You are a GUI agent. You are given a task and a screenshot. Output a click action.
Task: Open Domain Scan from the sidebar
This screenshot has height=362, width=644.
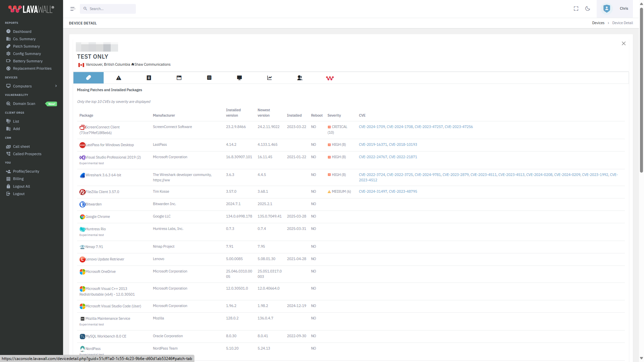(24, 104)
